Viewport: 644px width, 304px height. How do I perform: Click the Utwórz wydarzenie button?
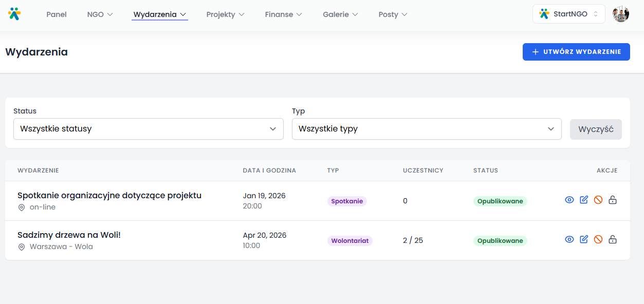pyautogui.click(x=576, y=52)
